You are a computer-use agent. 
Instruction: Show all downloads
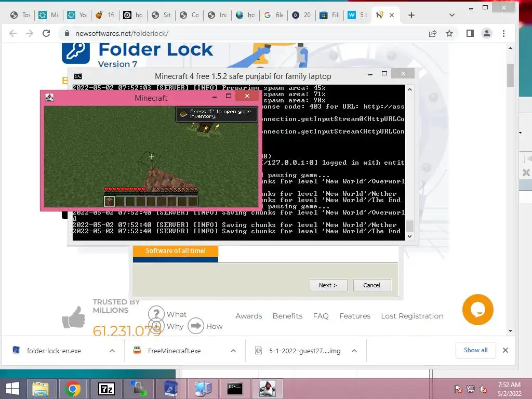tap(475, 350)
